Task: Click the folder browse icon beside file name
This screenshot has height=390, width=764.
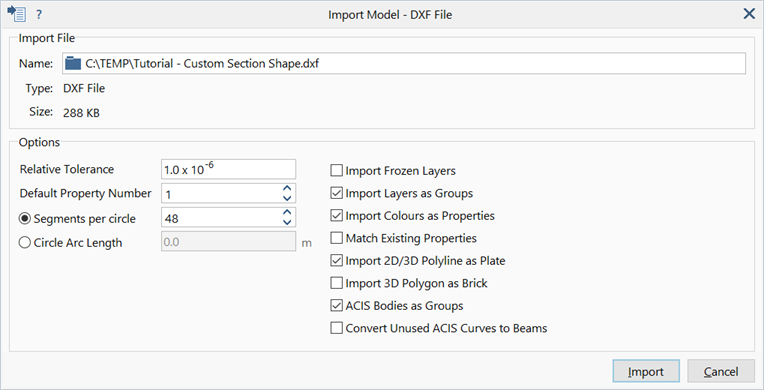Action: tap(73, 63)
